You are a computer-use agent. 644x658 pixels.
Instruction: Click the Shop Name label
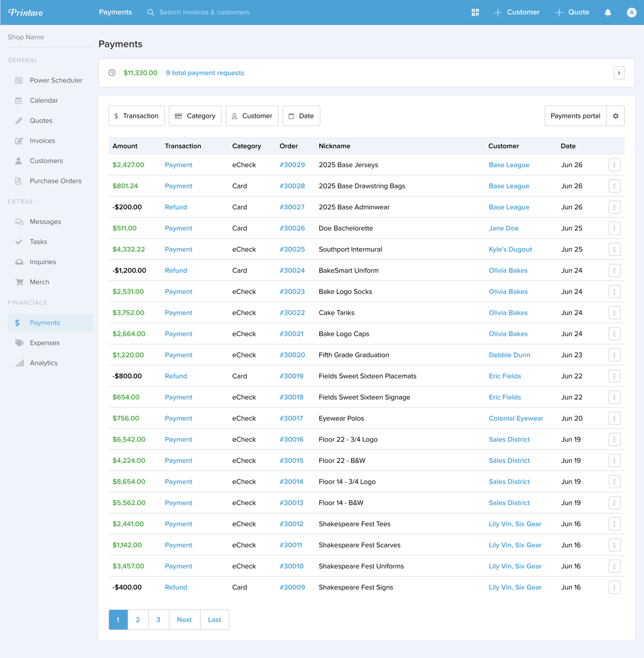[x=25, y=37]
